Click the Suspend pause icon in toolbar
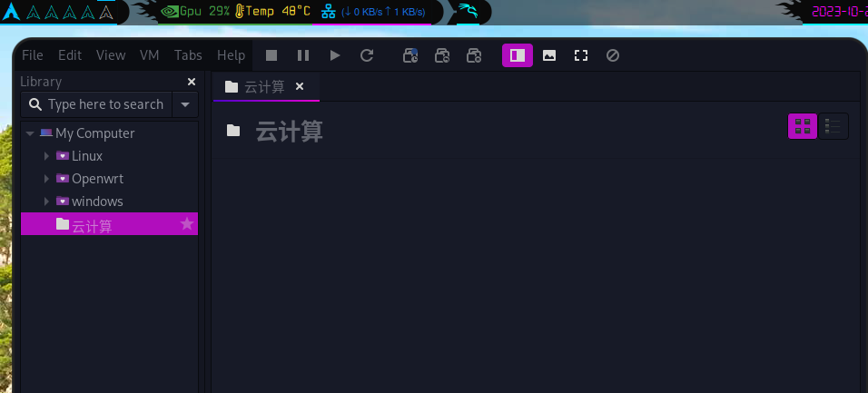This screenshot has height=393, width=868. click(303, 55)
